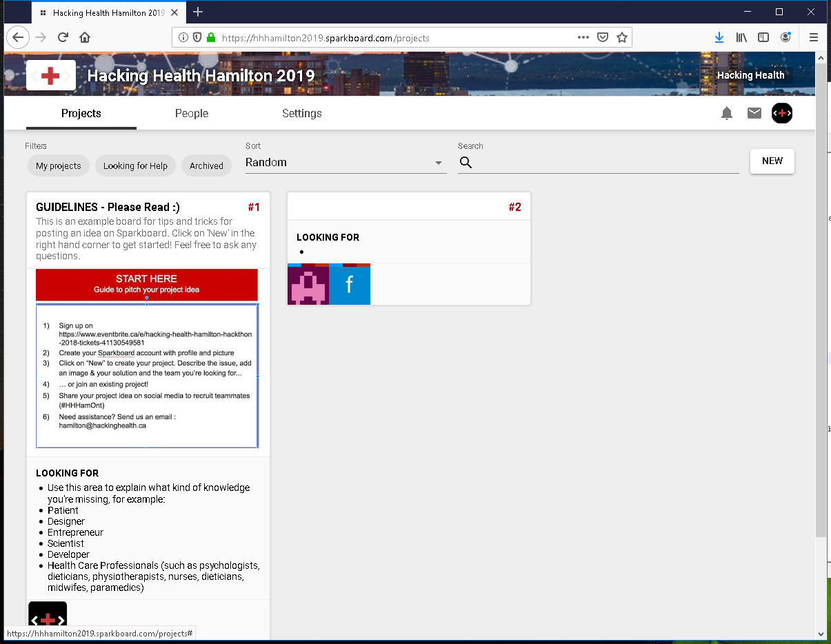Screen dimensions: 831x644
Task: Click the user profile avatar in navigation bar
Action: pyautogui.click(x=782, y=113)
